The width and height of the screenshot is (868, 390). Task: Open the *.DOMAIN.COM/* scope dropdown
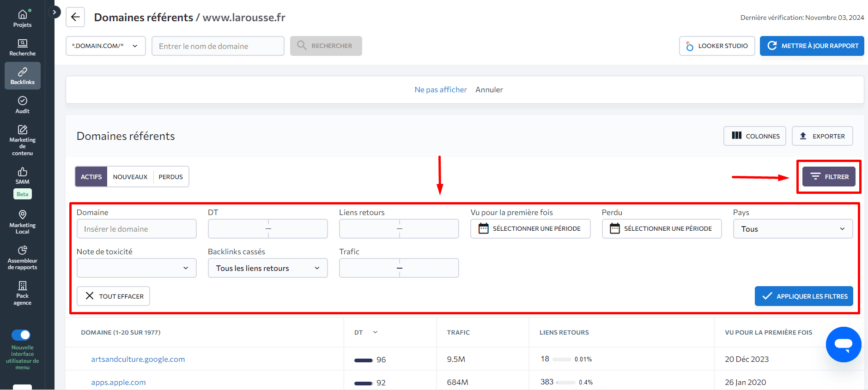pyautogui.click(x=105, y=46)
